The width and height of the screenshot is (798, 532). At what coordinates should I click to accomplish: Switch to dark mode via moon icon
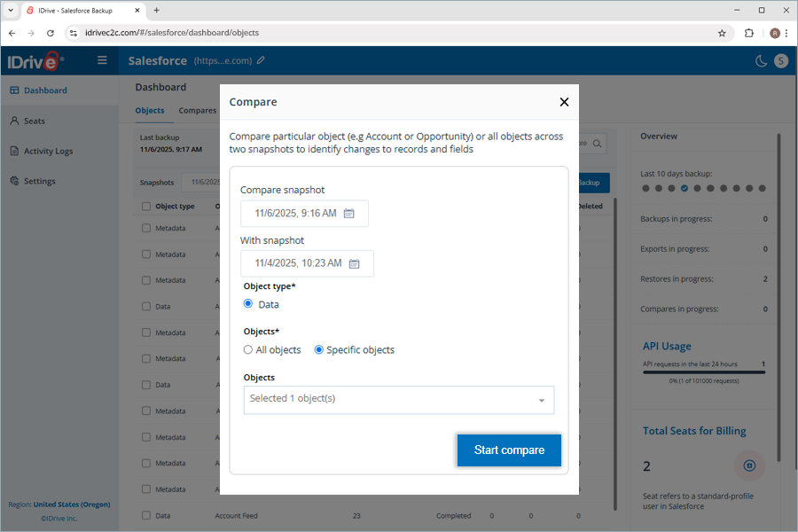click(x=761, y=61)
